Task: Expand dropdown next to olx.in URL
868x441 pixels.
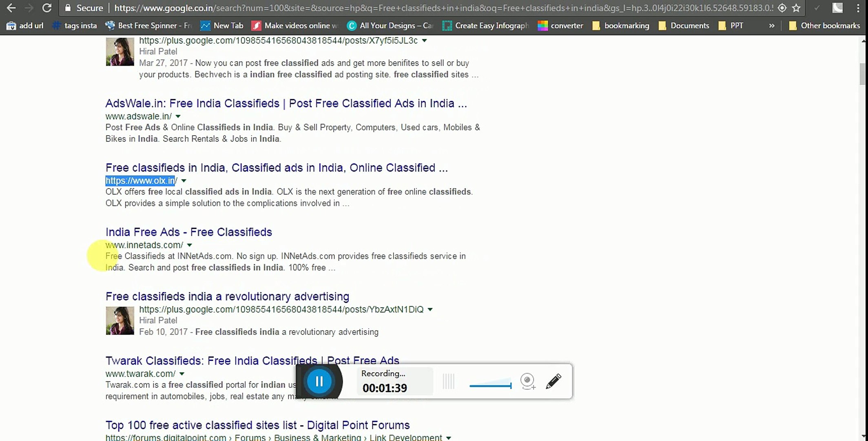Action: pos(184,181)
